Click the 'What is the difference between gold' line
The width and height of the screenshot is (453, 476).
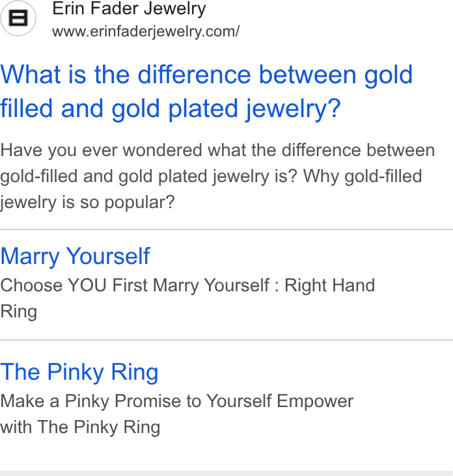[206, 75]
